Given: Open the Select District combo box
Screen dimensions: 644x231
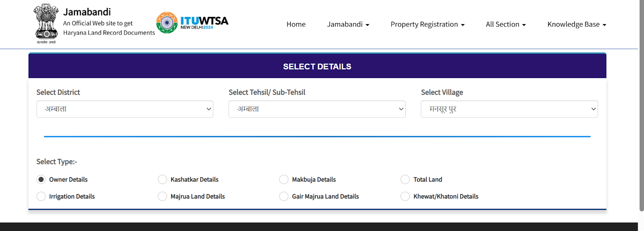Looking at the screenshot, I should point(125,109).
